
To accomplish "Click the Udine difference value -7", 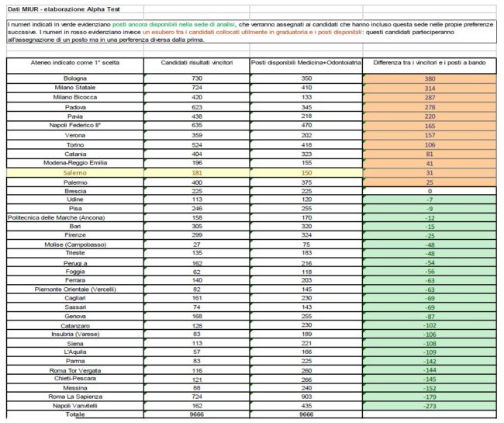I will tap(430, 199).
